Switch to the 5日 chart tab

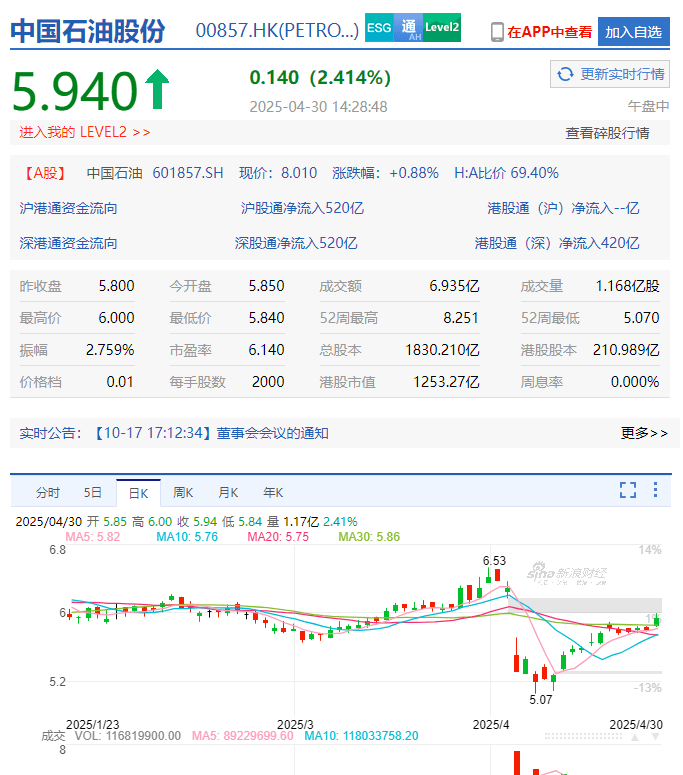click(x=93, y=493)
